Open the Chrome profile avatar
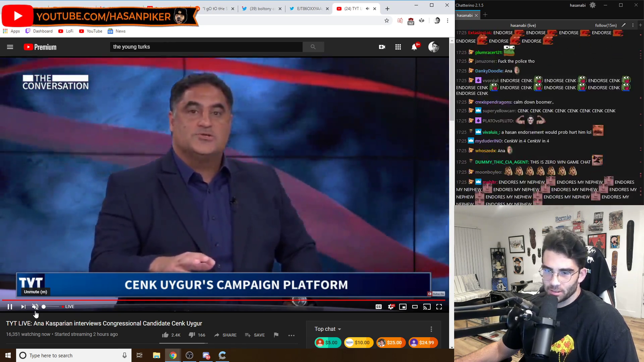The width and height of the screenshot is (644, 362). tap(437, 21)
